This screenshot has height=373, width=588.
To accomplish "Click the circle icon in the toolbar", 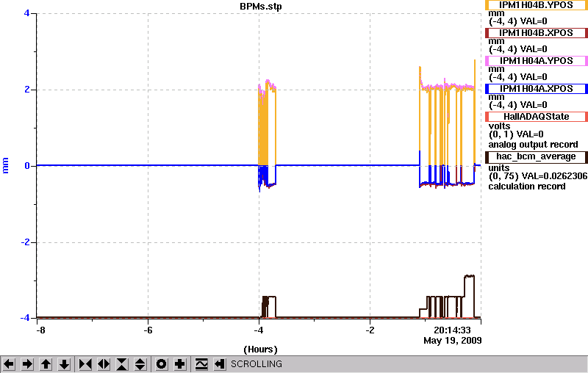I will click(x=162, y=364).
